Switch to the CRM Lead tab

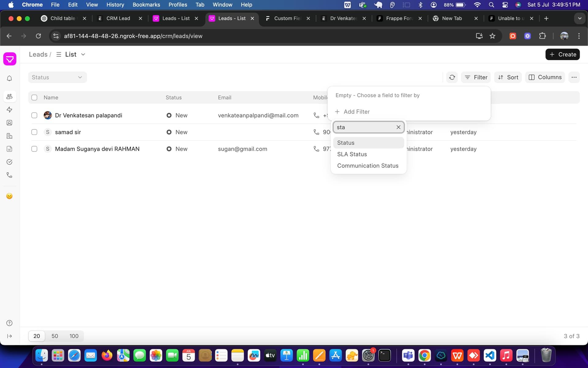pos(120,18)
